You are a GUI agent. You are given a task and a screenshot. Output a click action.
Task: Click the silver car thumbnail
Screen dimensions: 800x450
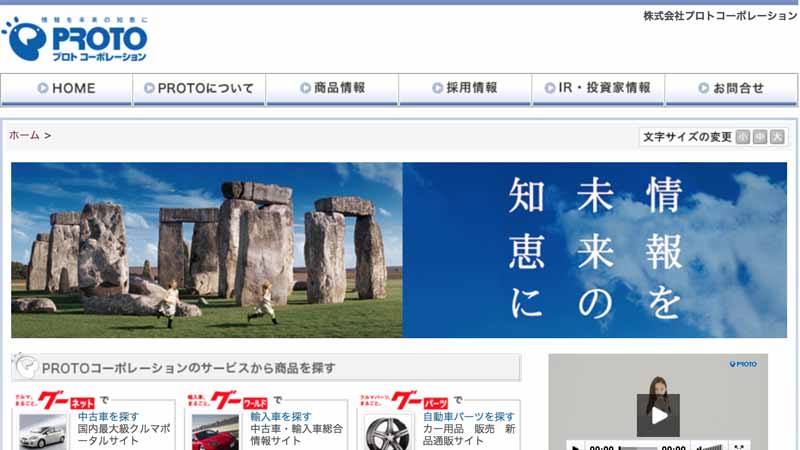(x=43, y=433)
